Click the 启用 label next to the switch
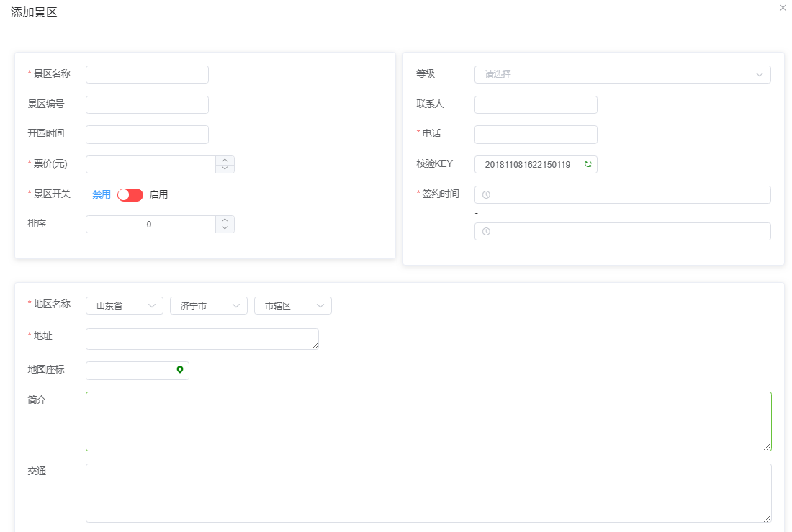The image size is (792, 532). 158,194
